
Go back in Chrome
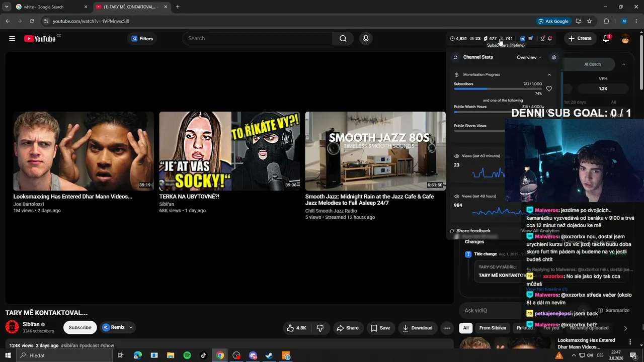pyautogui.click(x=8, y=21)
